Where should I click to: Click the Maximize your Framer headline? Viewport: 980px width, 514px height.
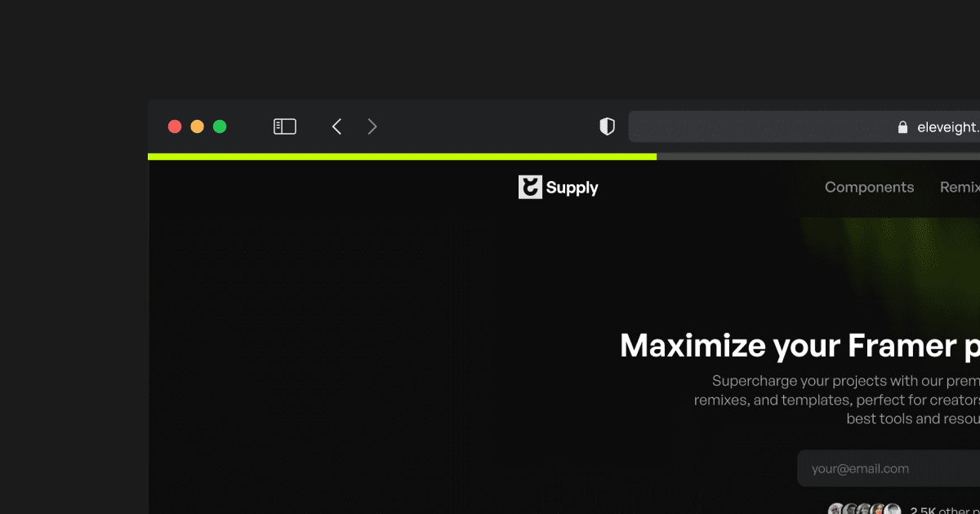[800, 346]
